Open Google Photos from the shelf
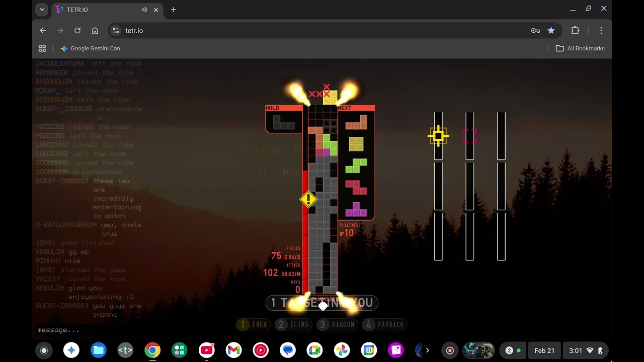 (342, 350)
